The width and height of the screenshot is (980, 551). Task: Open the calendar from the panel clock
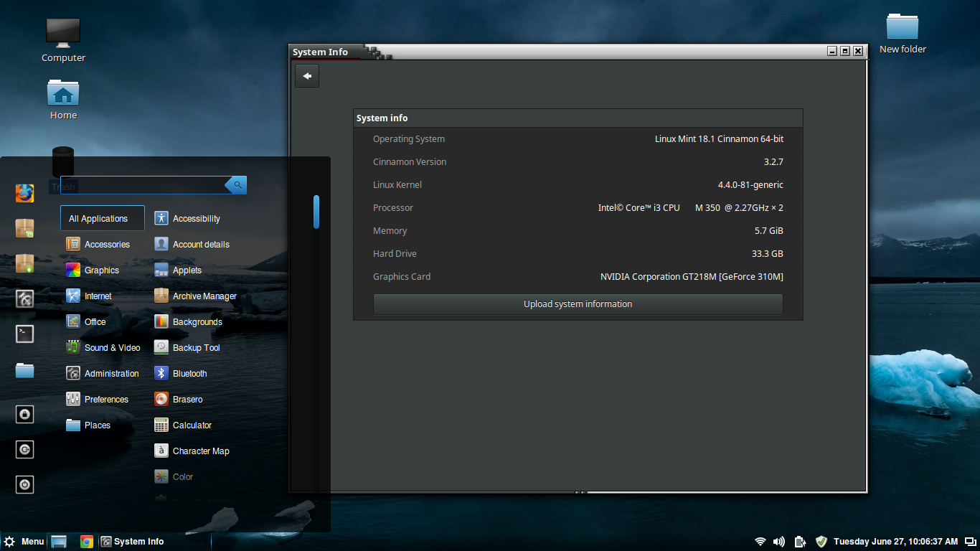895,542
